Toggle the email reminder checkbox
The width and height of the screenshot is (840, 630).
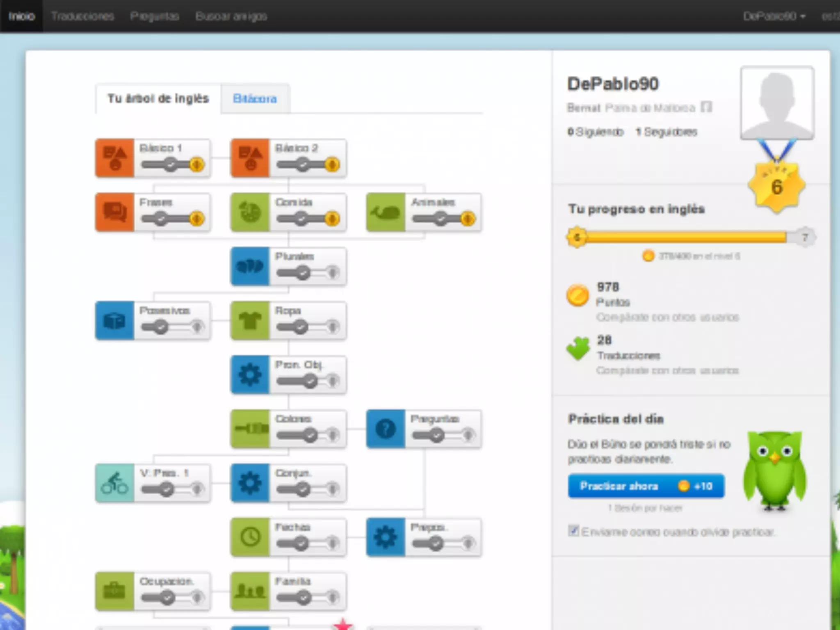click(573, 531)
